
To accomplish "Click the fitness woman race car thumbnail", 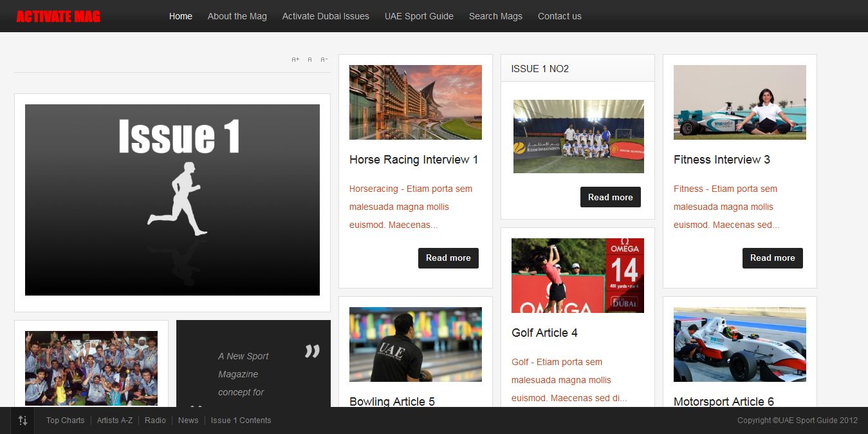I will coord(740,102).
